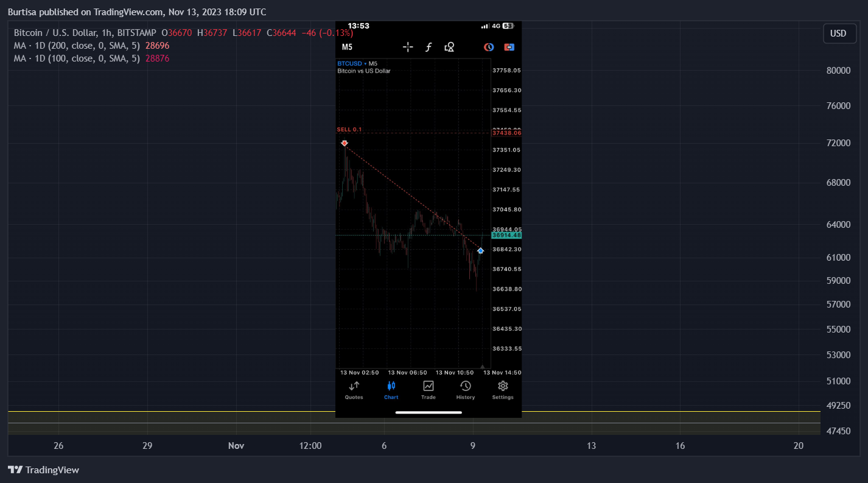This screenshot has width=868, height=483.
Task: Click the MA 200 indicator legend
Action: tap(77, 46)
